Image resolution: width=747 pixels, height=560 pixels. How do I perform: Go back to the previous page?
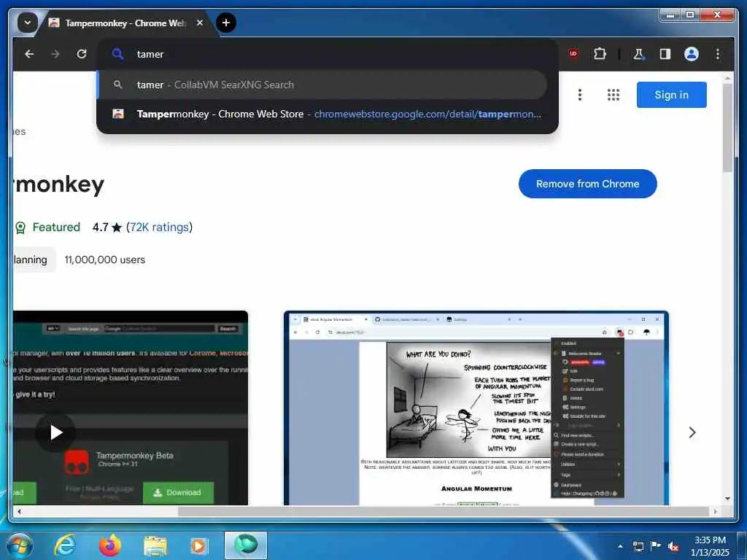click(x=29, y=54)
